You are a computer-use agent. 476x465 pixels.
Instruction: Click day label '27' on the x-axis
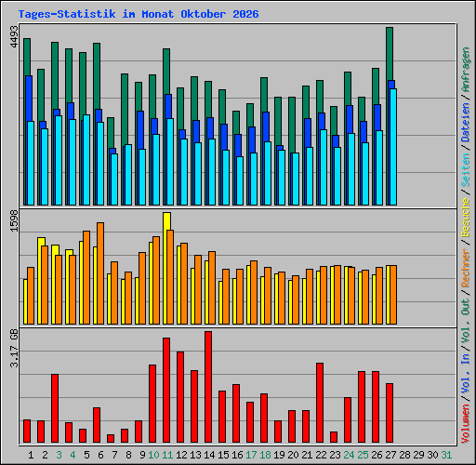point(390,455)
